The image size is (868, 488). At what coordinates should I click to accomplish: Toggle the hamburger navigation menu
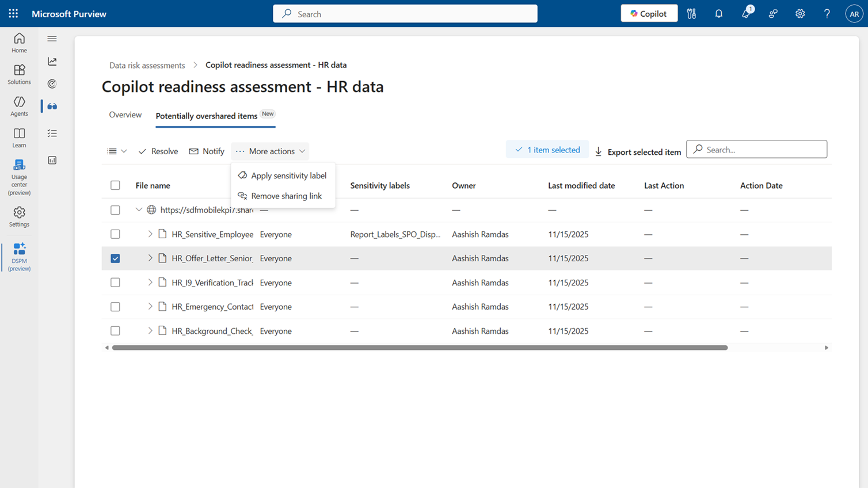52,39
